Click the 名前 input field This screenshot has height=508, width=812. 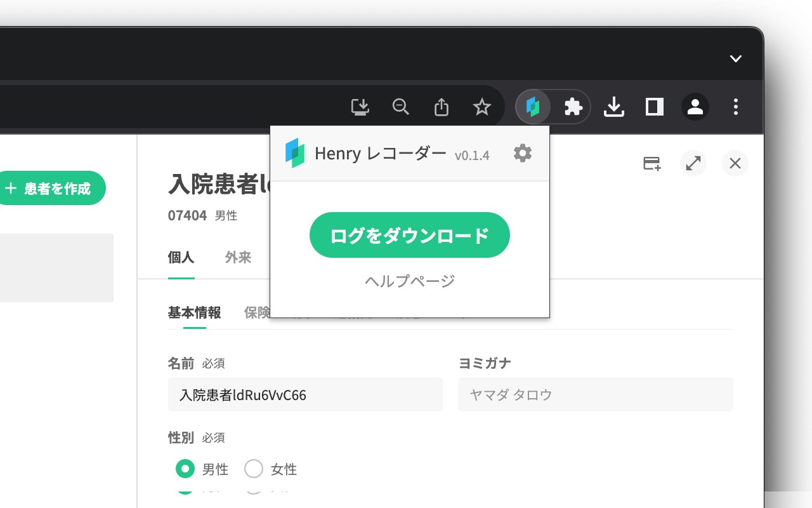[x=305, y=394]
